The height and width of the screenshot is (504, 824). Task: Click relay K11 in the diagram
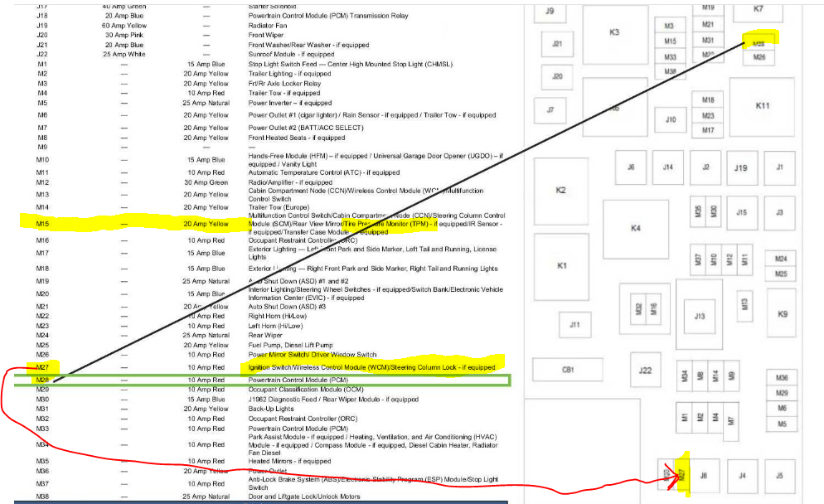762,106
